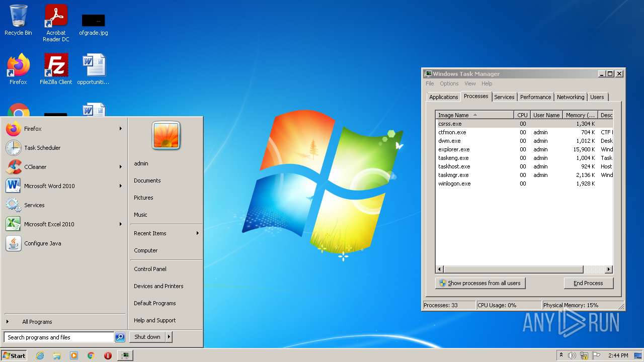The height and width of the screenshot is (362, 644).
Task: Open Windows Explorer folder on taskbar
Action: pos(57,355)
